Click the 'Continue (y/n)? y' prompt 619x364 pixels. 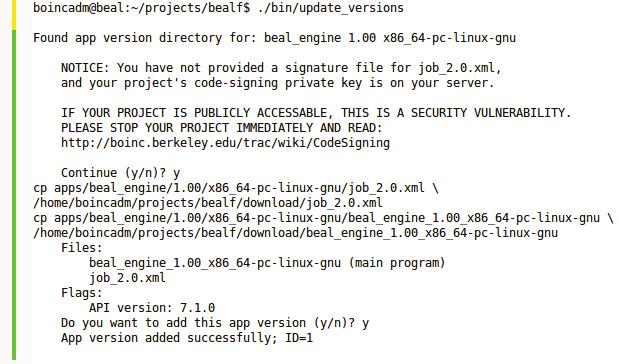[x=120, y=173]
